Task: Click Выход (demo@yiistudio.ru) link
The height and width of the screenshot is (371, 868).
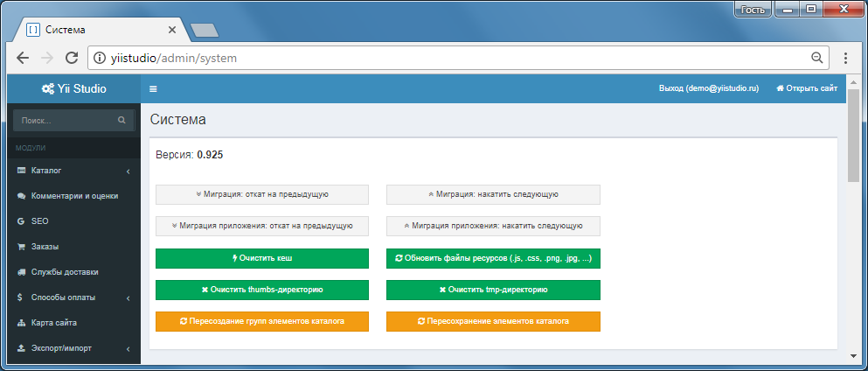Action: [709, 88]
